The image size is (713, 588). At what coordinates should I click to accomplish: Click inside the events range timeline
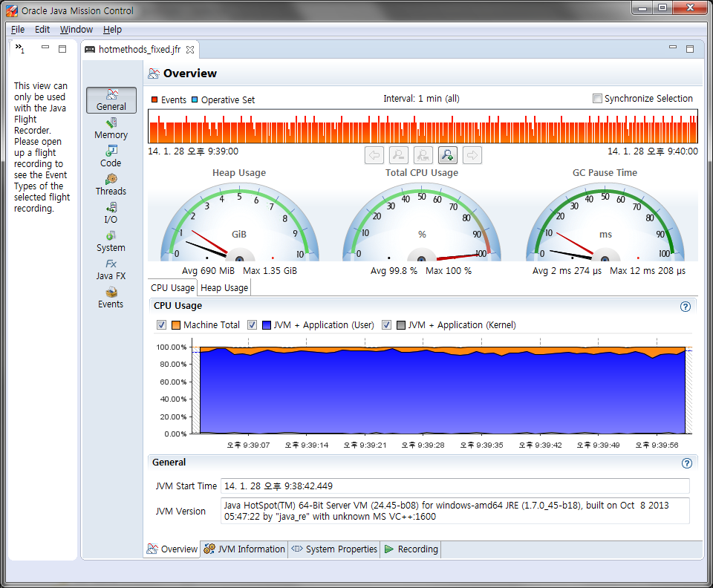tap(423, 126)
